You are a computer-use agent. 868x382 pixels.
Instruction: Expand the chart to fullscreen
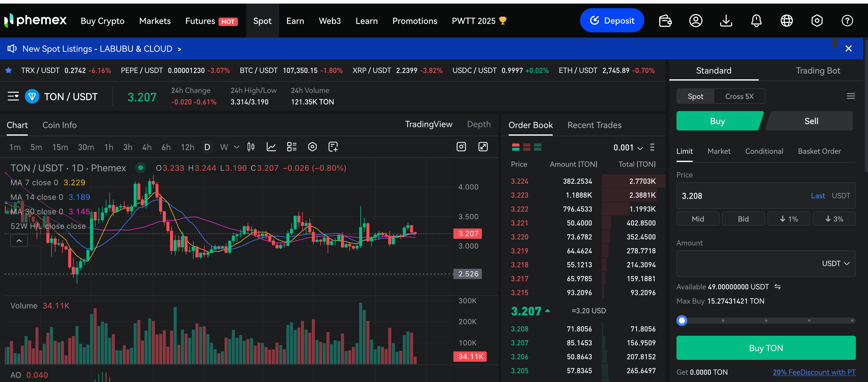tap(483, 147)
